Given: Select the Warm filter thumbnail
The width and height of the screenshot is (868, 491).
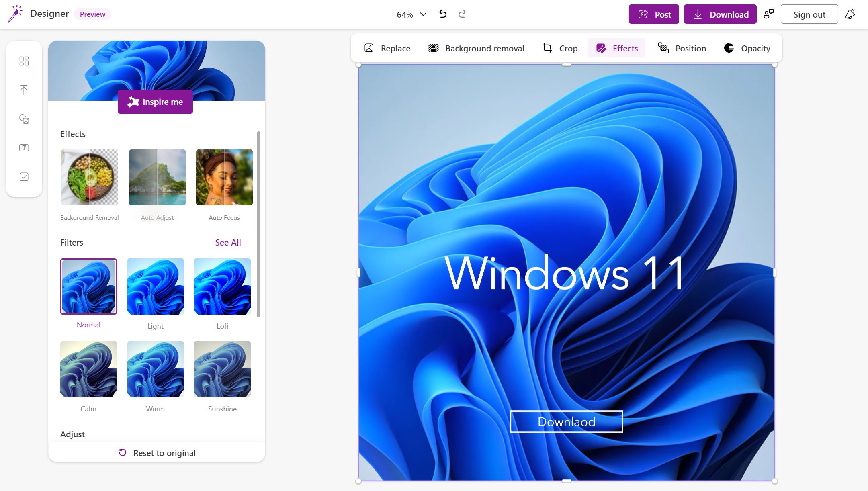Looking at the screenshot, I should [x=156, y=369].
